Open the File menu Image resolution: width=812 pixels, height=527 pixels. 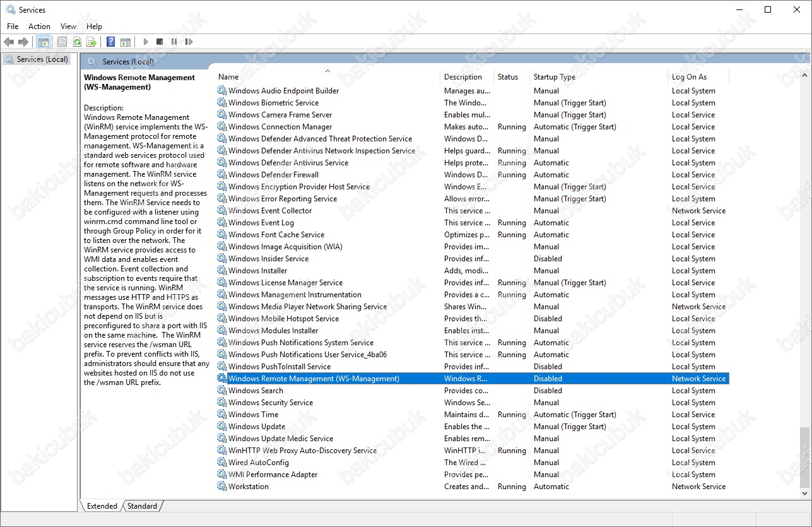(13, 27)
